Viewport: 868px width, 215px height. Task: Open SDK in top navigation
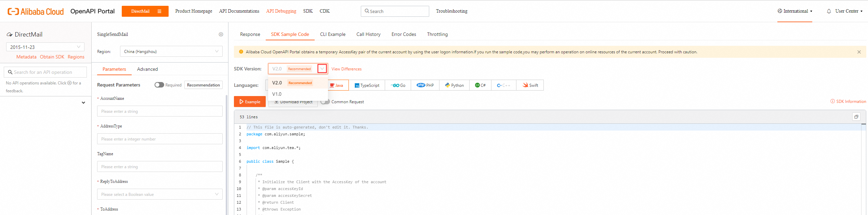(308, 11)
